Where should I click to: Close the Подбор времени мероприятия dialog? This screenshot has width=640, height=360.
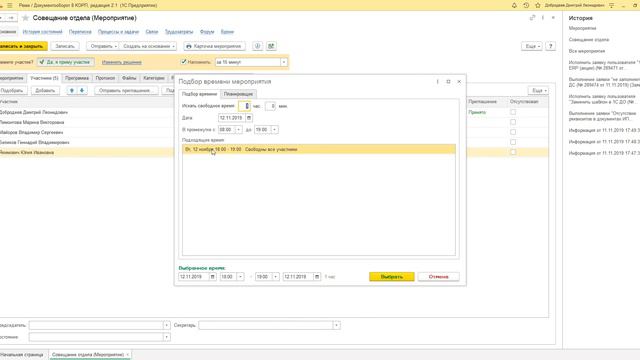[459, 82]
